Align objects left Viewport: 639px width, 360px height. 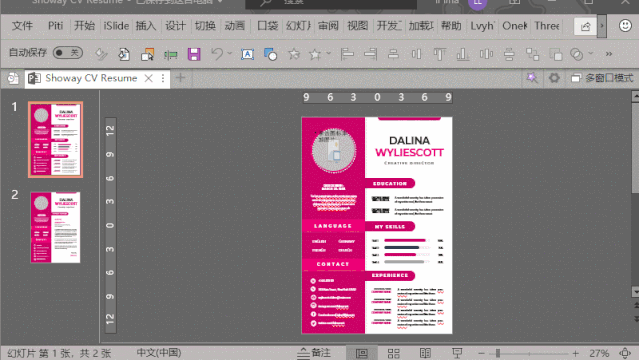[347, 54]
